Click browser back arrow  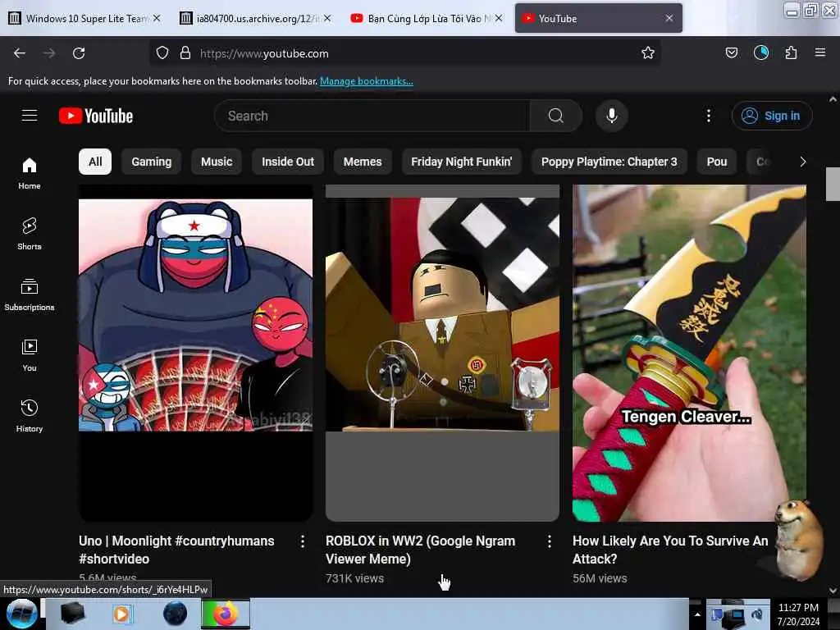pos(20,53)
